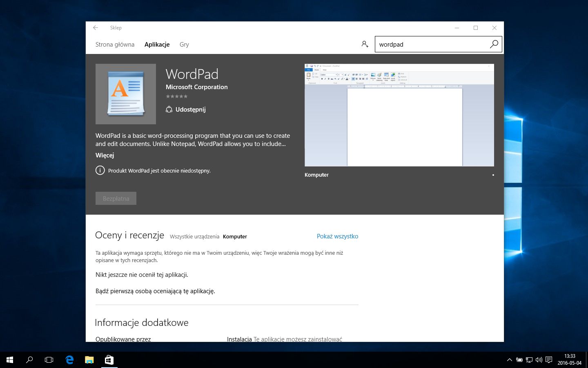The height and width of the screenshot is (368, 588).
Task: Click the Store icon in the taskbar
Action: point(109,360)
